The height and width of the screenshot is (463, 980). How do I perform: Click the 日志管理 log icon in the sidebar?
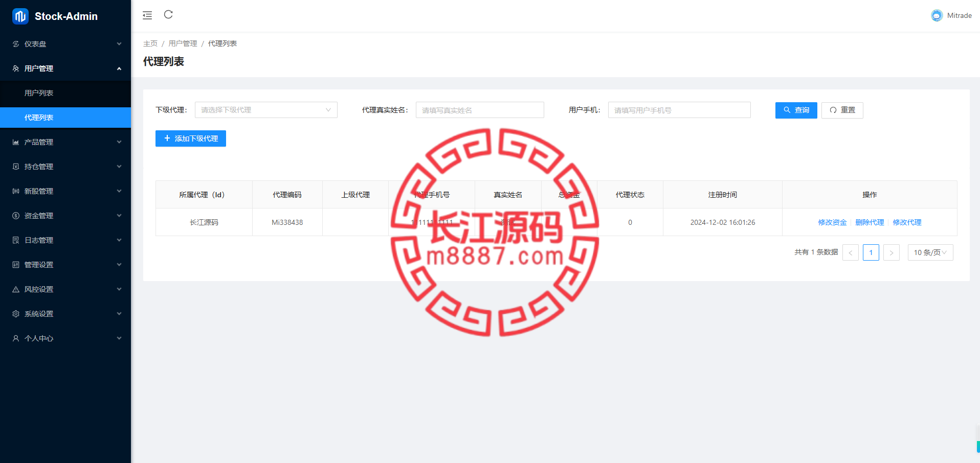(16, 240)
